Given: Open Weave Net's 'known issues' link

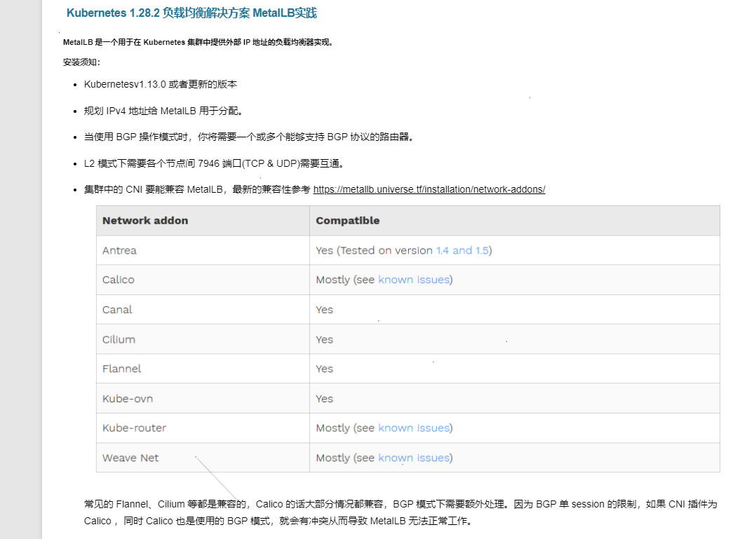Looking at the screenshot, I should (x=414, y=458).
